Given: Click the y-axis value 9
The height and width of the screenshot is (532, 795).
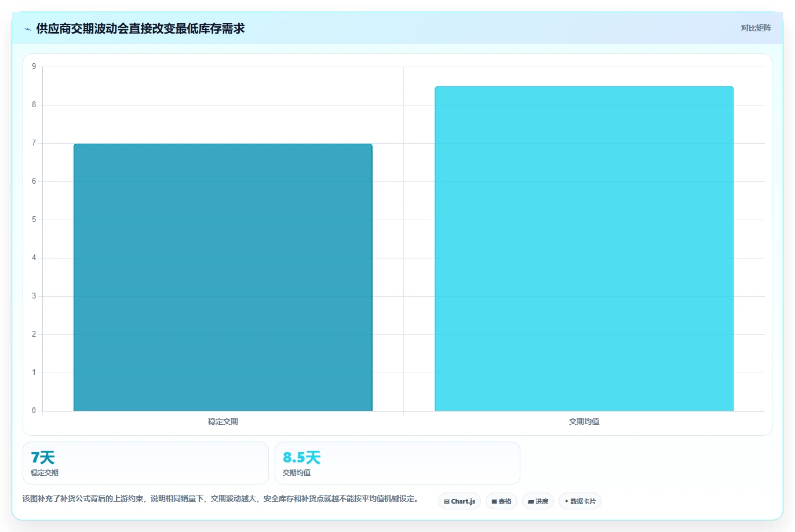Looking at the screenshot, I should coord(34,67).
